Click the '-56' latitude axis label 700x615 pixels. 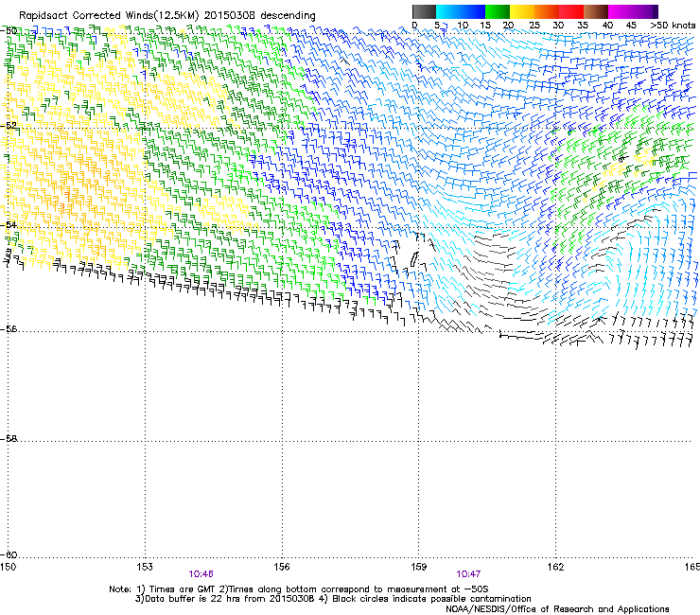coord(9,328)
